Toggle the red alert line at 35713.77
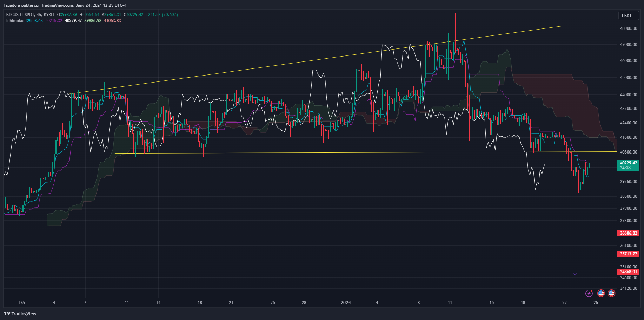This screenshot has width=644, height=320. (629, 254)
